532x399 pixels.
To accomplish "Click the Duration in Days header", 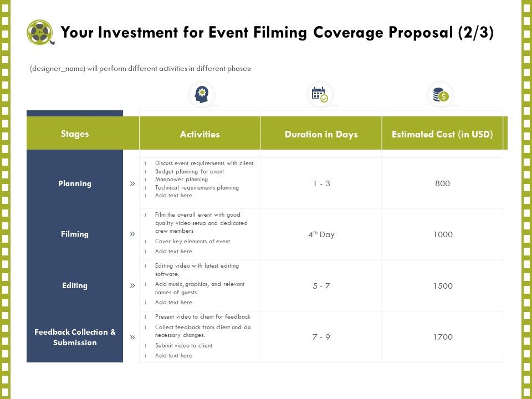I will [x=321, y=134].
